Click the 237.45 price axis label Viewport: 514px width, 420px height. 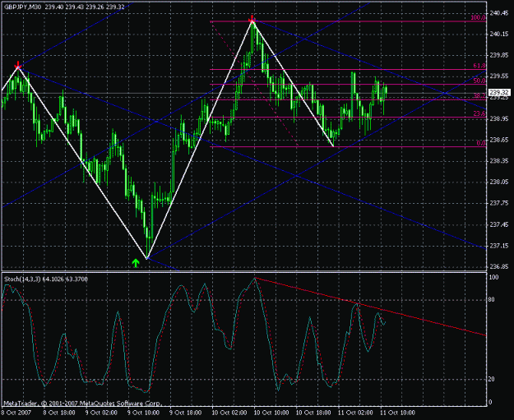coord(499,224)
